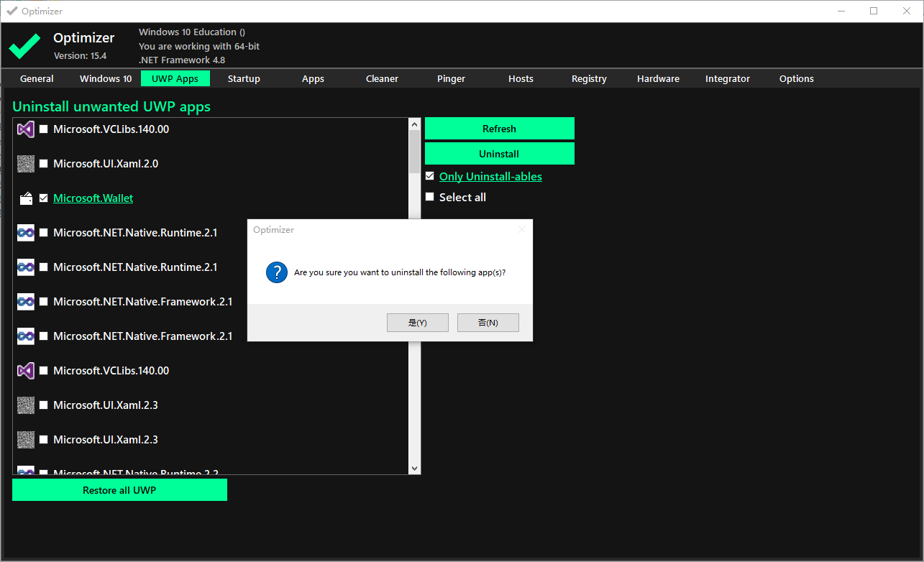Select the Hosts tab
The image size is (924, 562).
pyautogui.click(x=521, y=78)
